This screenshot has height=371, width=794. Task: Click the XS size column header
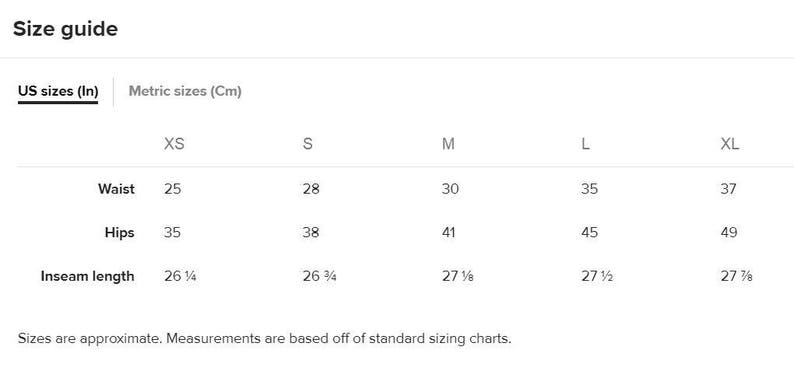(174, 144)
